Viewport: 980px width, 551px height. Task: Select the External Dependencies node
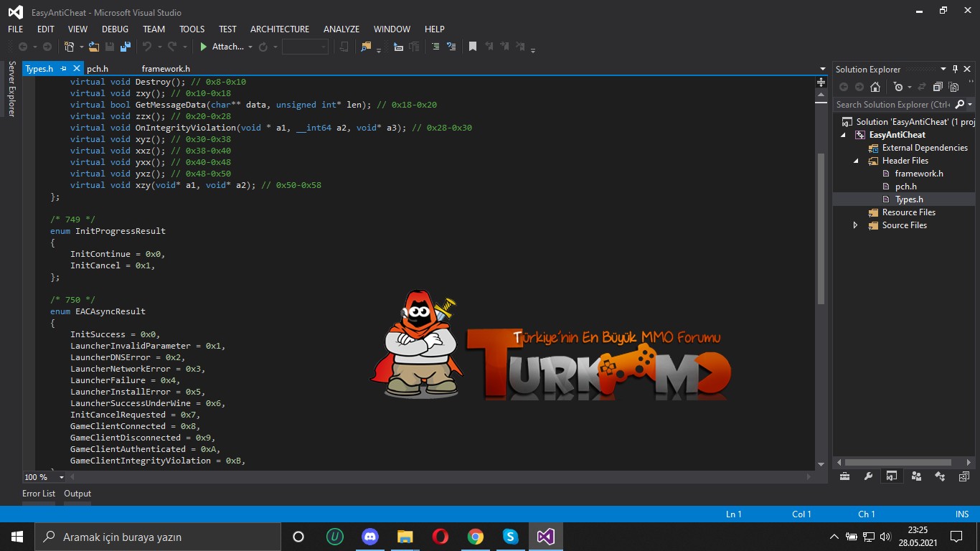tap(925, 148)
